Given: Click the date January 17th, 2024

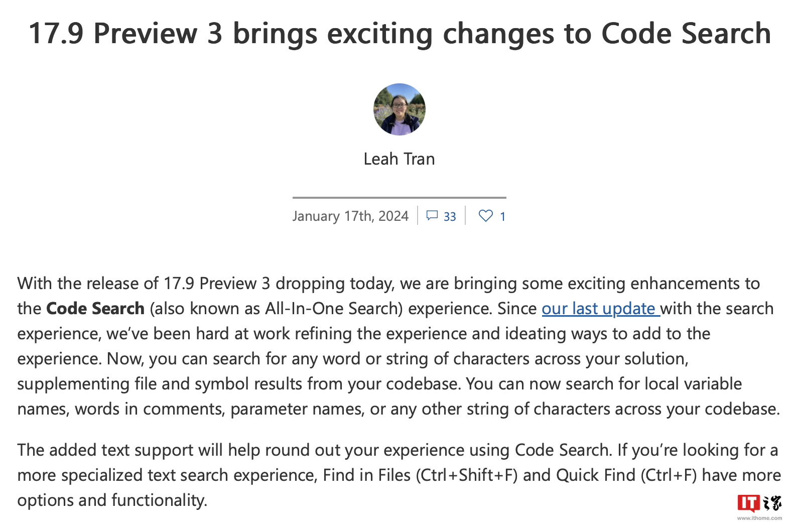Looking at the screenshot, I should (x=350, y=216).
